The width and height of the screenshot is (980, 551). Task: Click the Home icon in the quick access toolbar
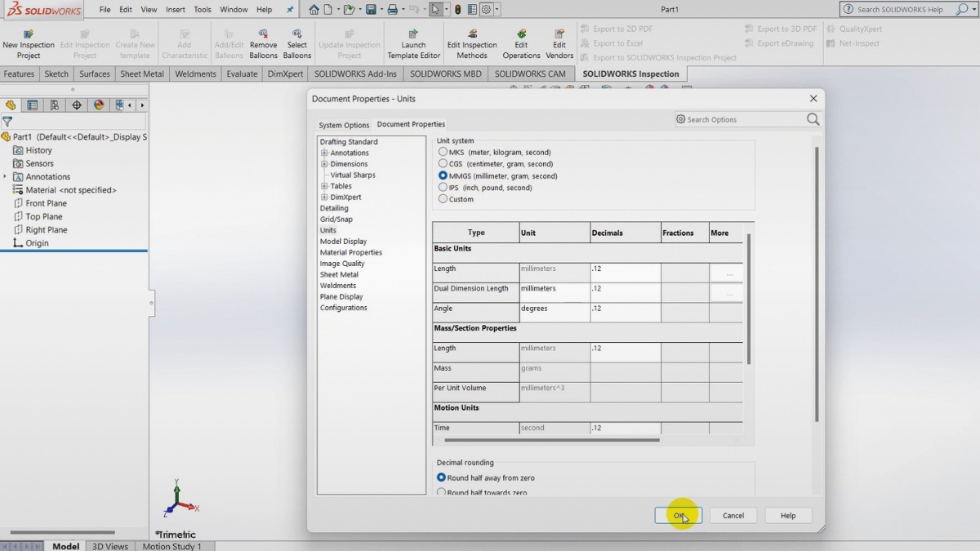click(x=314, y=10)
